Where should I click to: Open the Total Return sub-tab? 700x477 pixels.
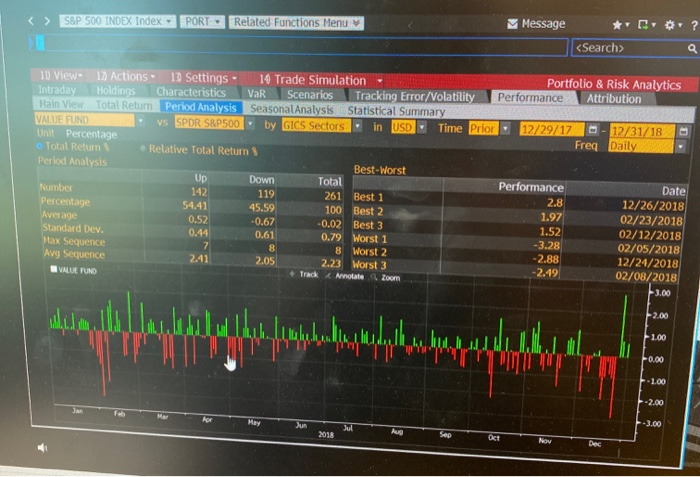click(x=124, y=105)
